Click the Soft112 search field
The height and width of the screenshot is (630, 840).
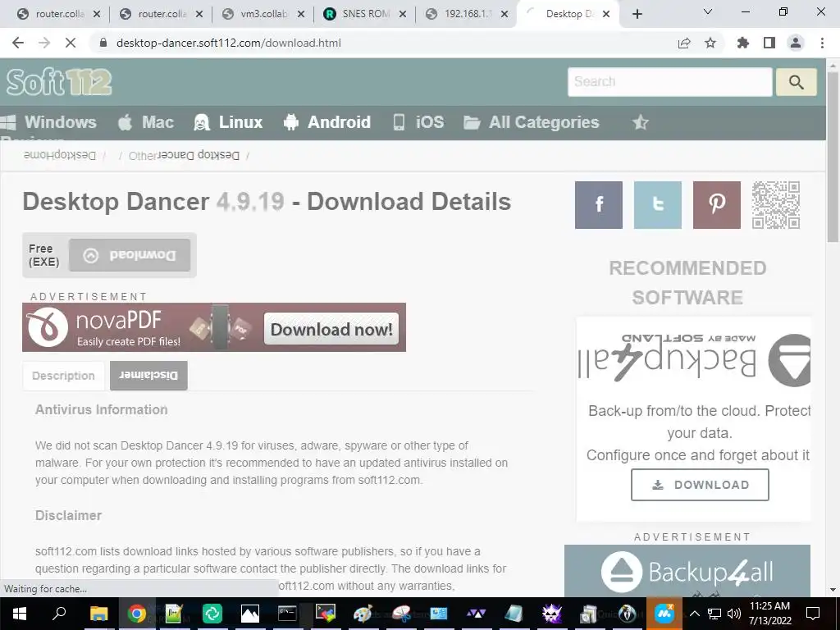click(x=669, y=82)
